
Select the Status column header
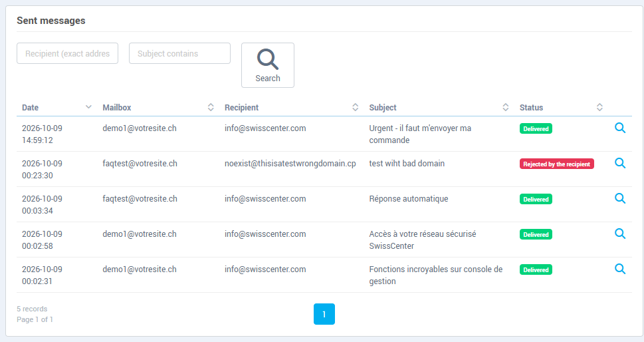click(531, 108)
